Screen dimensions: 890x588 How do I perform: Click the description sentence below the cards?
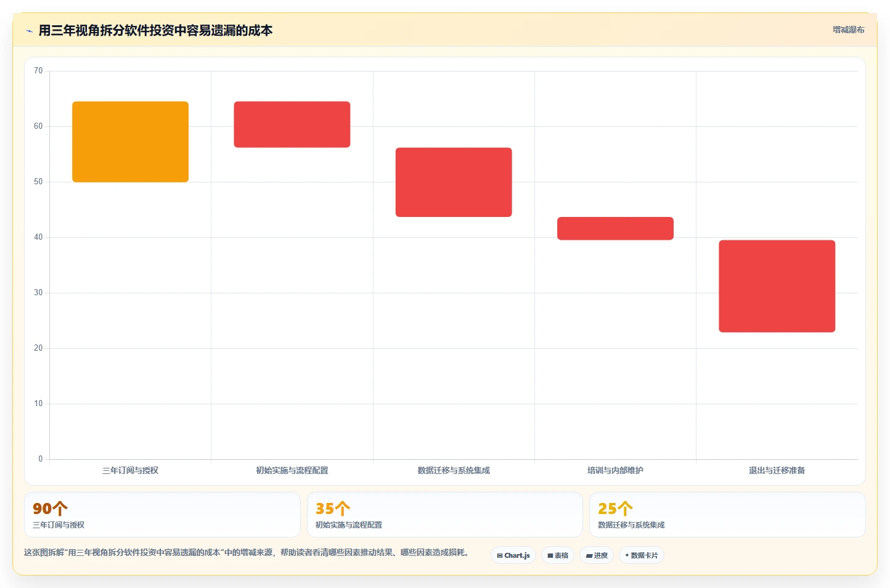coord(247,552)
